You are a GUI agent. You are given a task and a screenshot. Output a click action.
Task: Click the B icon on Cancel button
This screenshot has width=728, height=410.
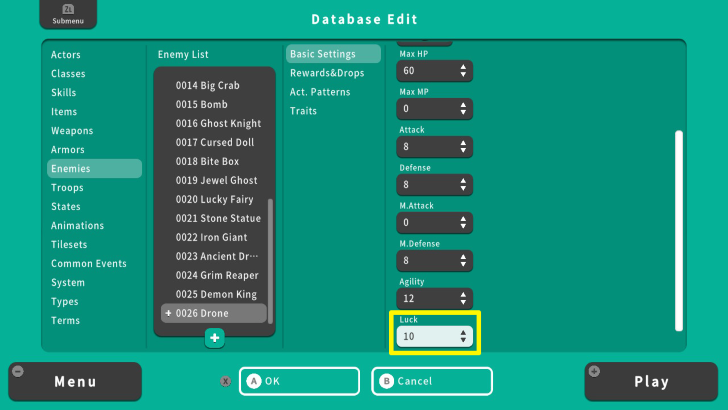[386, 381]
